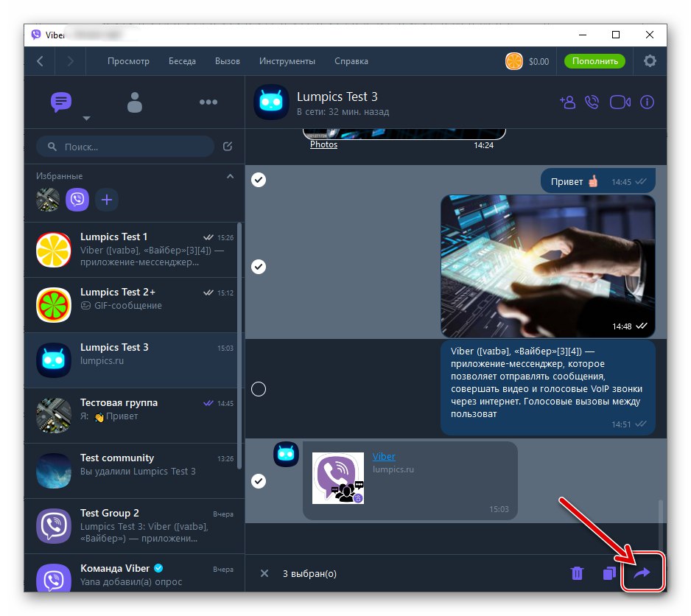Open the Viber favorite icon in Избранные
Screen dimensions: 691x616
77,200
